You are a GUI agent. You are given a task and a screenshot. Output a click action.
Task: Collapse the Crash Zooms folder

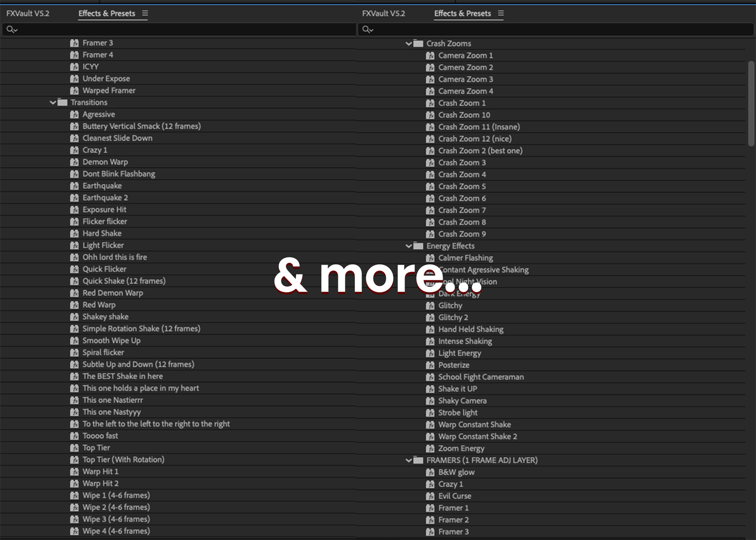pos(409,43)
